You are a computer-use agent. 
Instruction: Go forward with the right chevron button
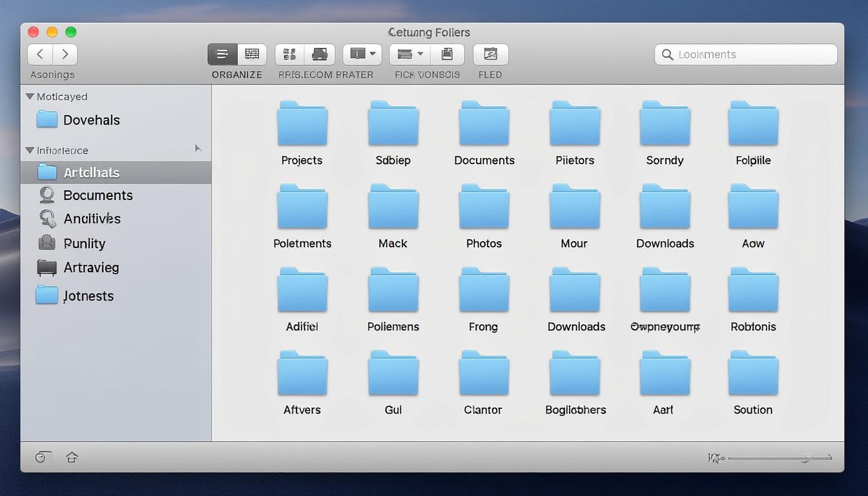[65, 54]
